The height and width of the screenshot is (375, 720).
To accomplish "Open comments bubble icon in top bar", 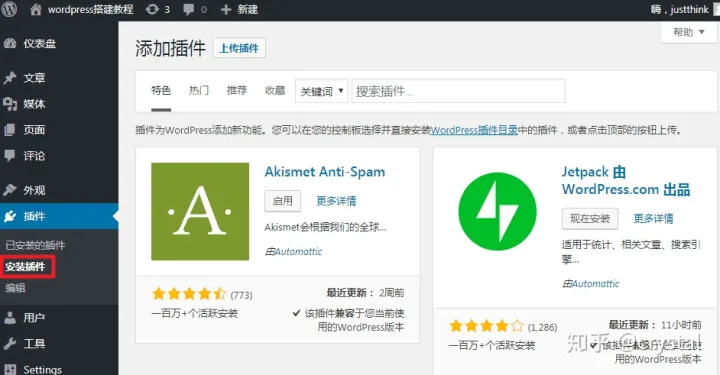I will click(188, 10).
